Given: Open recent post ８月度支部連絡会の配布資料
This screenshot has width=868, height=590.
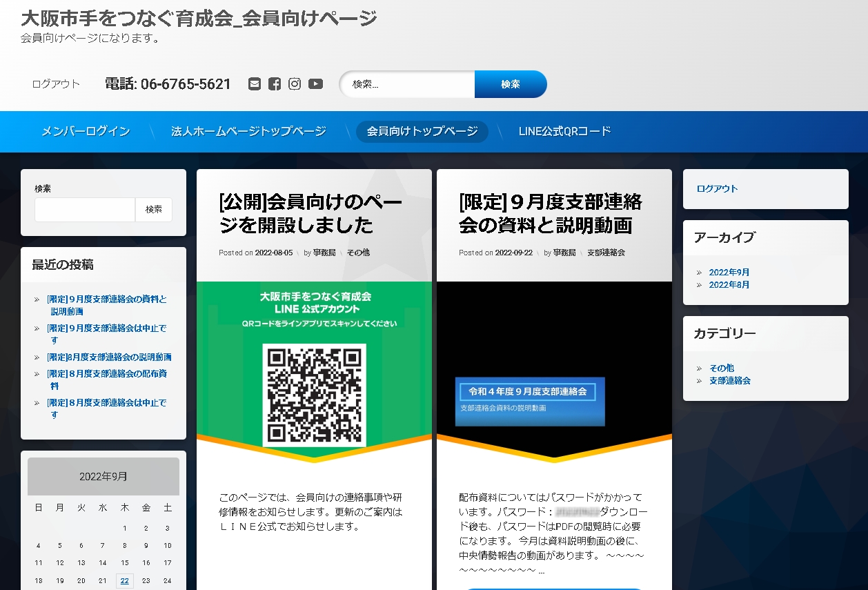Looking at the screenshot, I should (107, 380).
